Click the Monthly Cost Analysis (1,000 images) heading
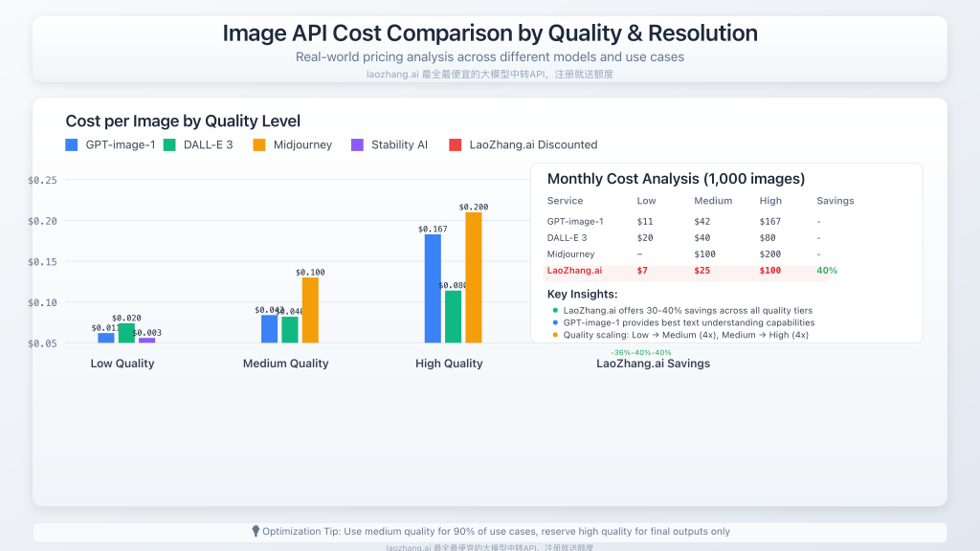 677,179
